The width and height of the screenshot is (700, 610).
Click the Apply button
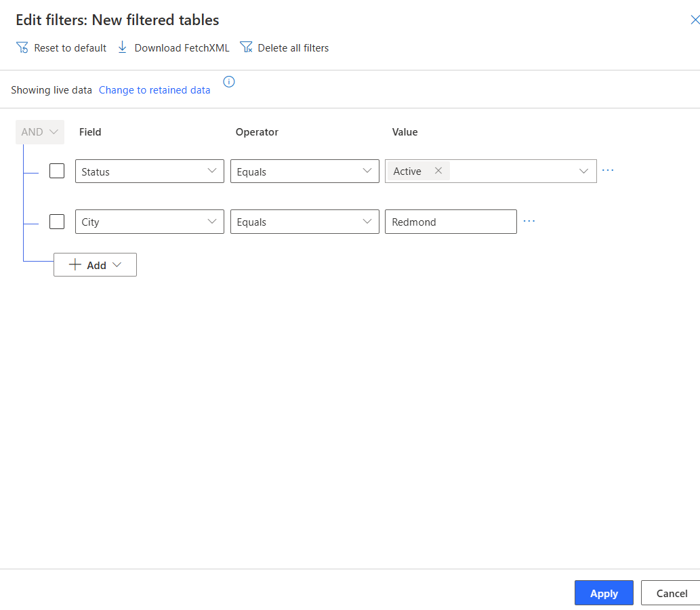(604, 593)
